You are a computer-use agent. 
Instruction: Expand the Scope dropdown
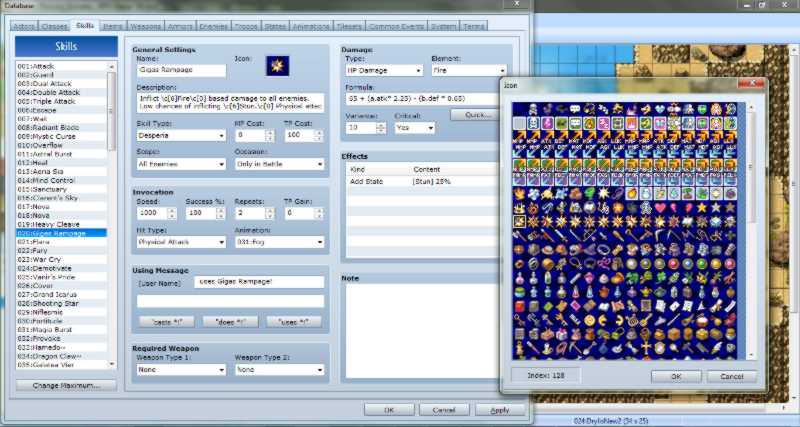[179, 164]
